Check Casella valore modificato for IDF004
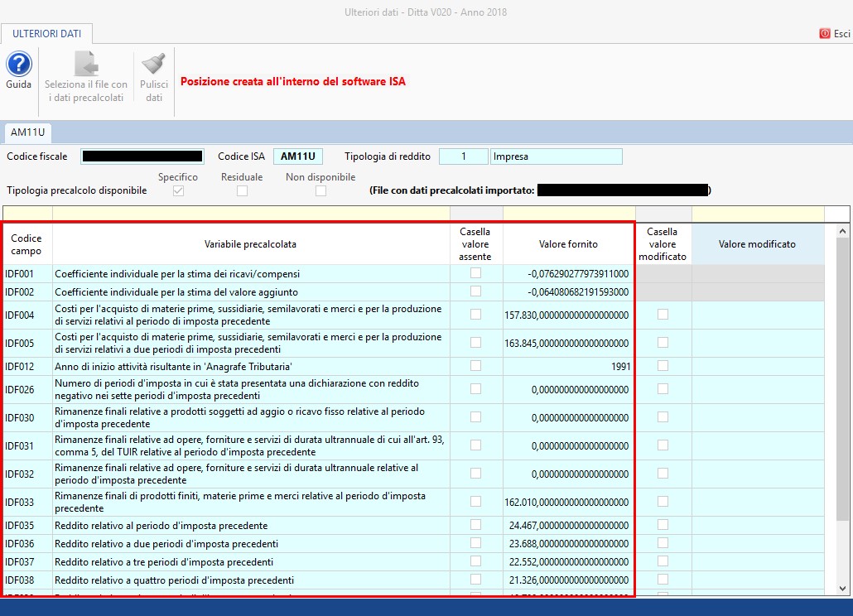Image resolution: width=853 pixels, height=616 pixels. (x=663, y=315)
